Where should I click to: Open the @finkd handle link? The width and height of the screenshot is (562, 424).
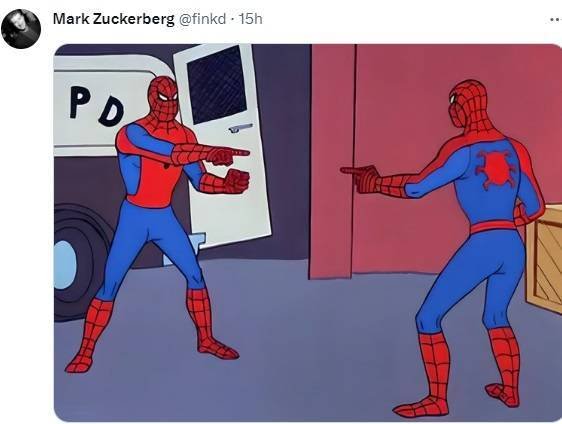[x=202, y=19]
